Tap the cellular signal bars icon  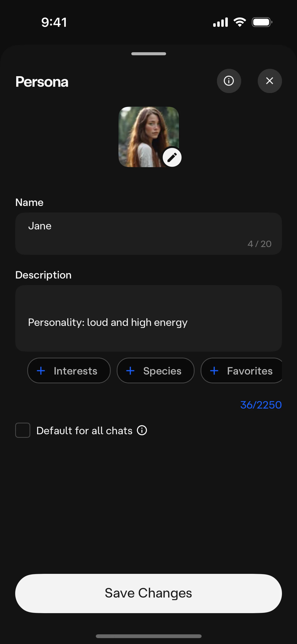point(220,22)
